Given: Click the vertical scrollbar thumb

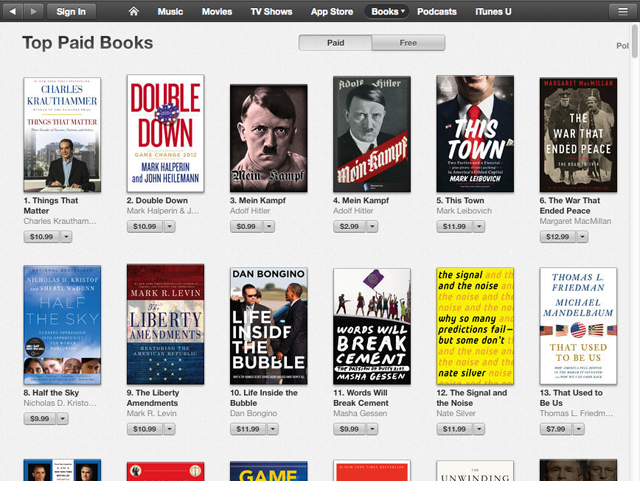Looking at the screenshot, I should (635, 41).
